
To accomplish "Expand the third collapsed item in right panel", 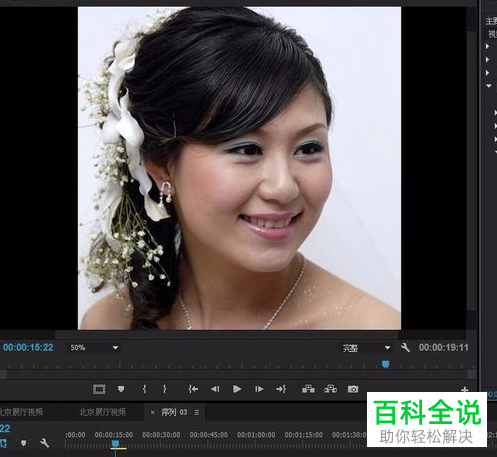I will [x=488, y=73].
